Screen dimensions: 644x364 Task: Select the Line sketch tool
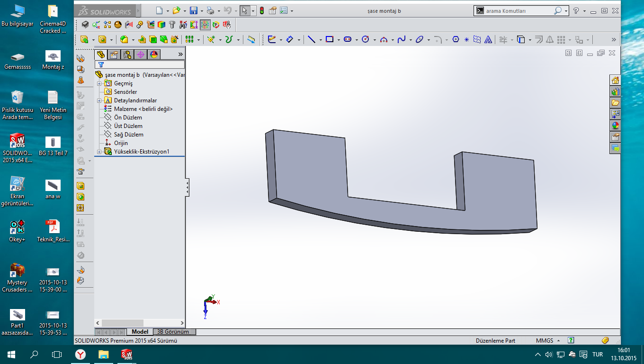311,40
